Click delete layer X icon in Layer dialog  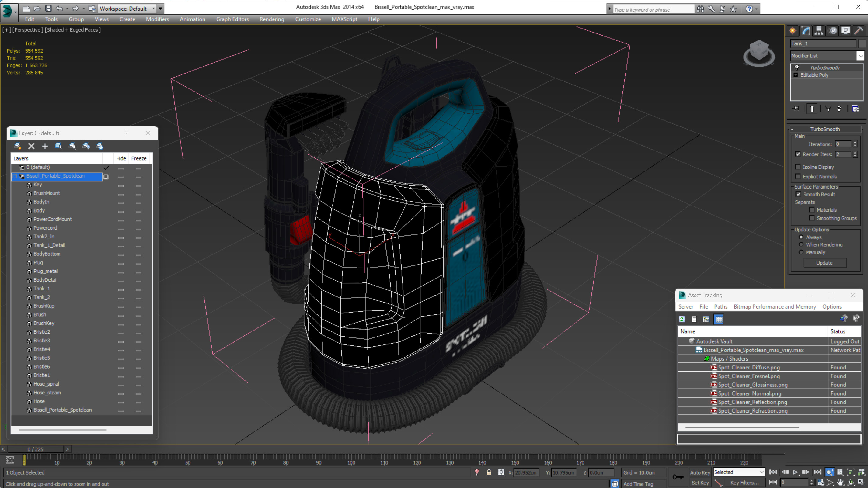(31, 146)
